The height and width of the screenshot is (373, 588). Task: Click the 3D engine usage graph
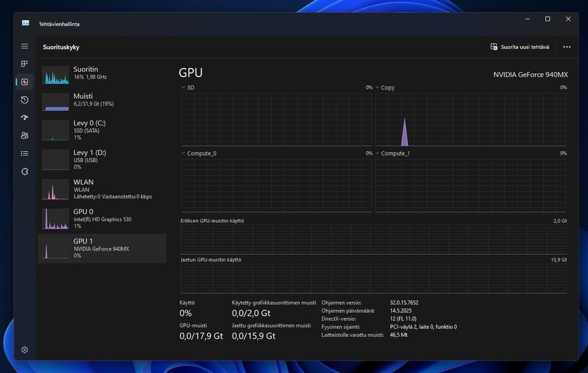pos(276,119)
